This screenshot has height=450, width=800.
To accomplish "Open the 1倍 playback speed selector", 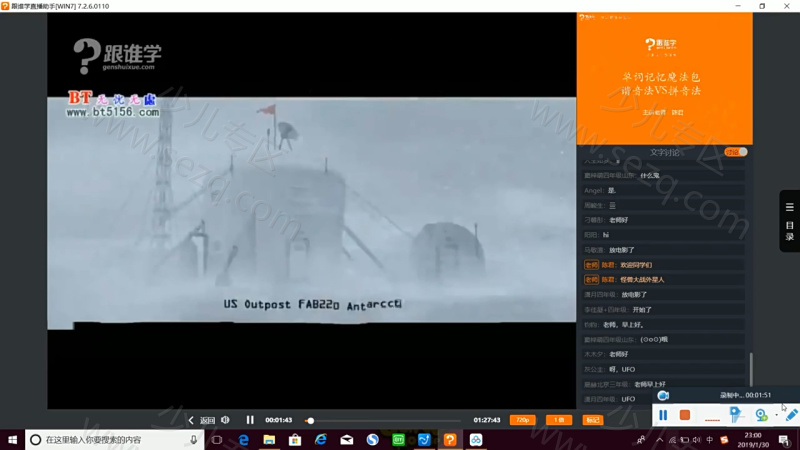I will pyautogui.click(x=559, y=420).
